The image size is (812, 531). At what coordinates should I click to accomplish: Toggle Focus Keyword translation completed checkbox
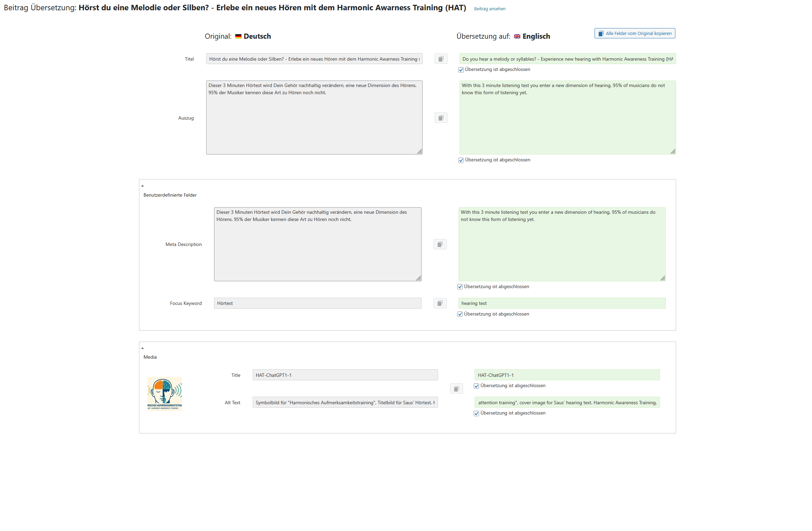460,314
